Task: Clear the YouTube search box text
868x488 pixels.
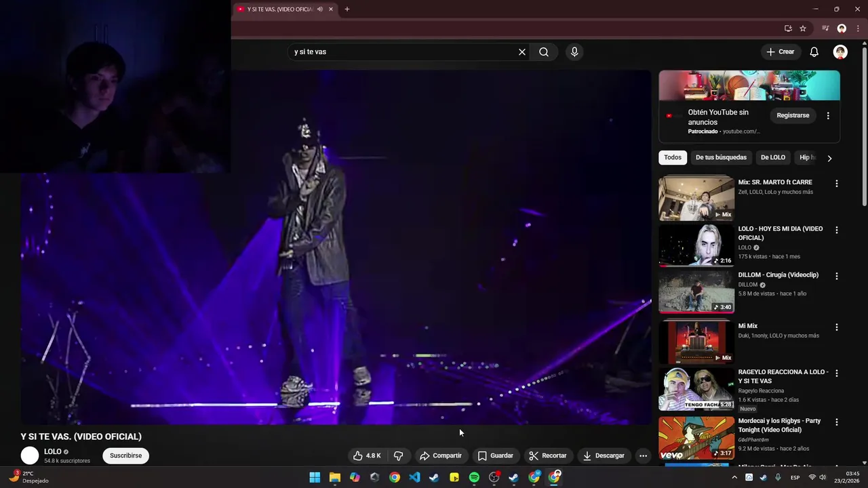Action: coord(522,52)
